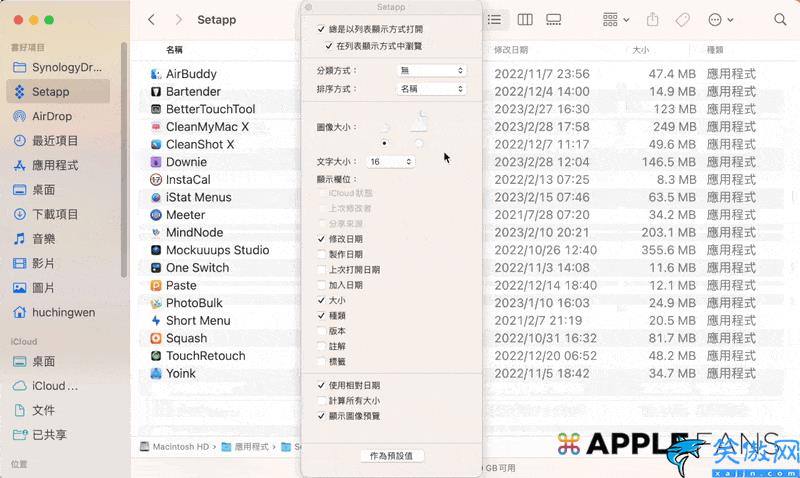
Task: Open AirDrop in the sidebar
Action: tap(58, 116)
